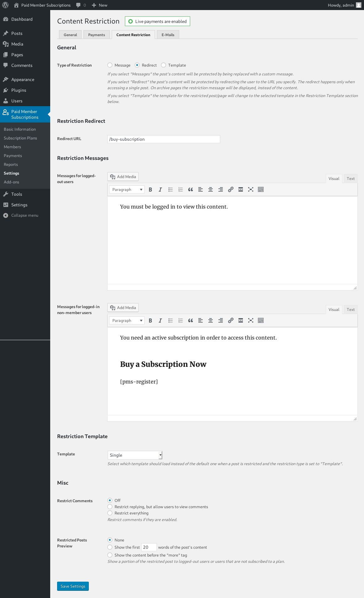Select Show content before the more tag

(110, 555)
